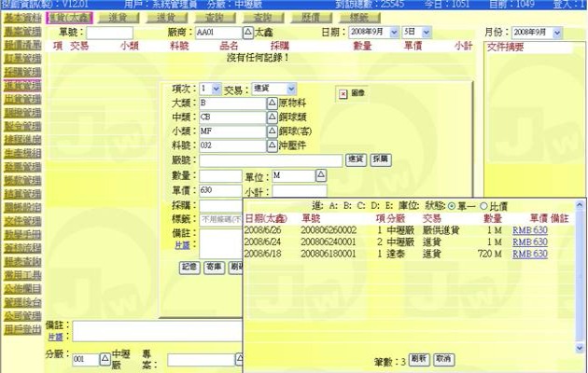Click the lookup triangle beside 分廠 001
Image resolution: width=588 pixels, height=373 pixels.
point(104,359)
